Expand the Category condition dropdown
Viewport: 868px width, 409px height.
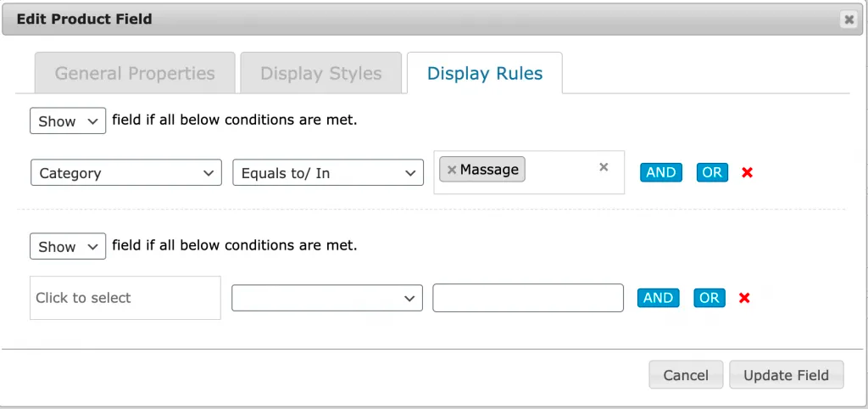(125, 173)
